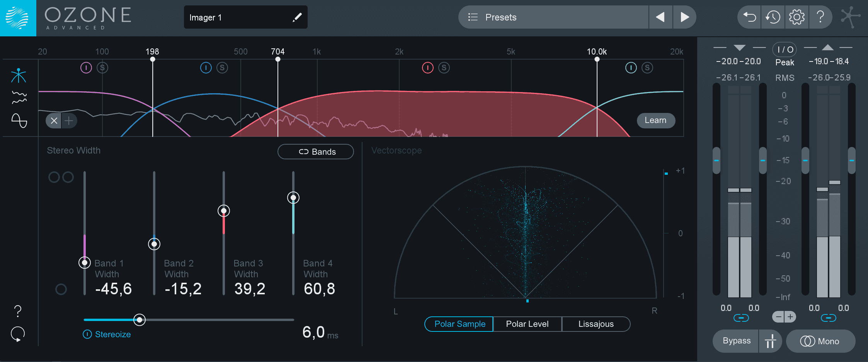Click the Band 1 Width value -45,6
868x362 pixels.
pyautogui.click(x=113, y=289)
